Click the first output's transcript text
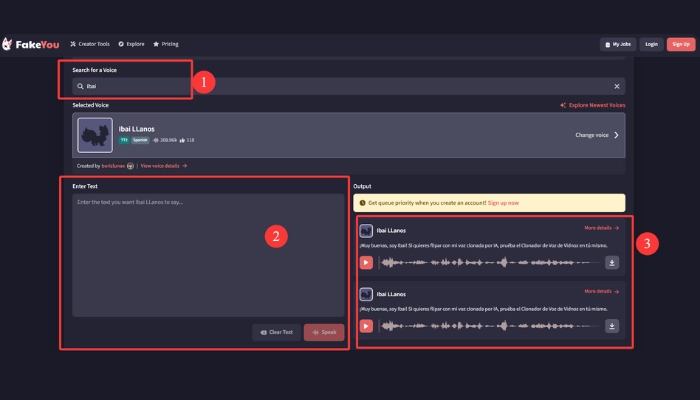700x400 pixels. click(x=483, y=246)
